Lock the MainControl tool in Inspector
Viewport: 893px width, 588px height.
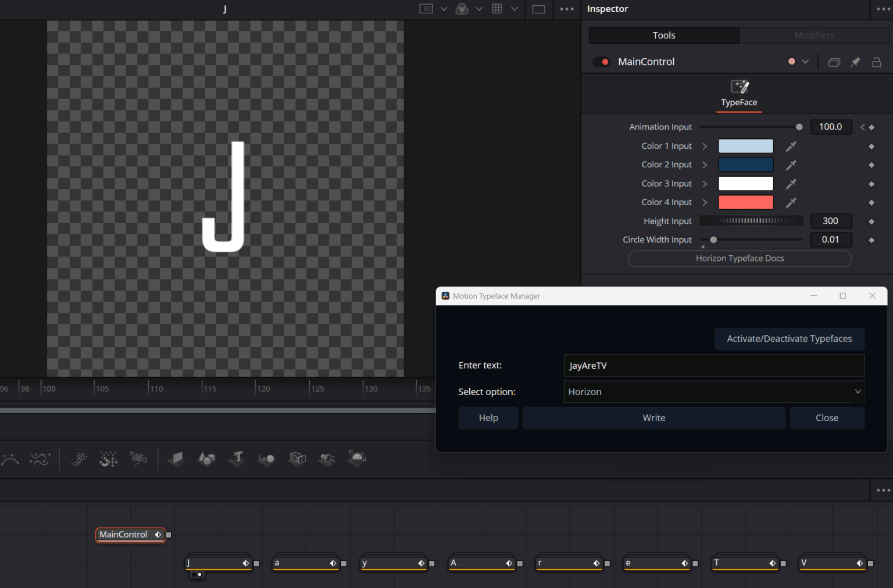pos(877,62)
